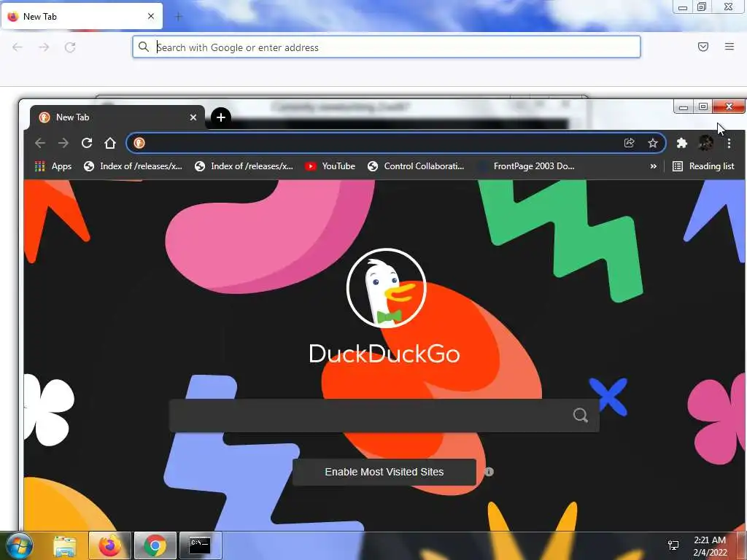Screen dimensions: 747x560
Task: Open Control Collaborati... bookmark
Action: tap(416, 166)
